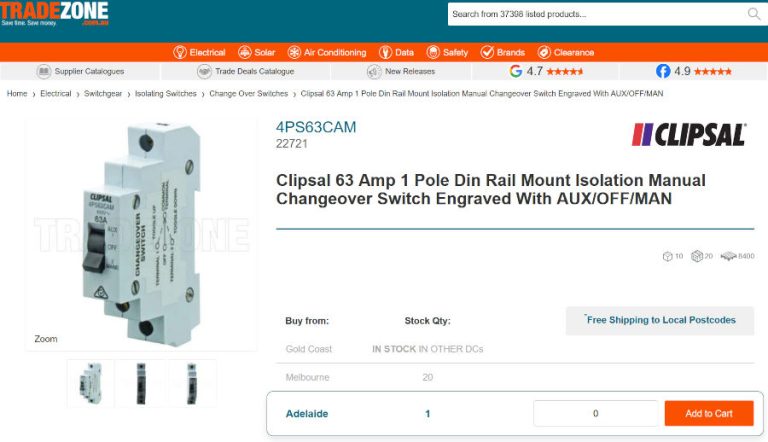The height and width of the screenshot is (442, 768).
Task: Open the Clearance tag icon
Action: click(544, 52)
